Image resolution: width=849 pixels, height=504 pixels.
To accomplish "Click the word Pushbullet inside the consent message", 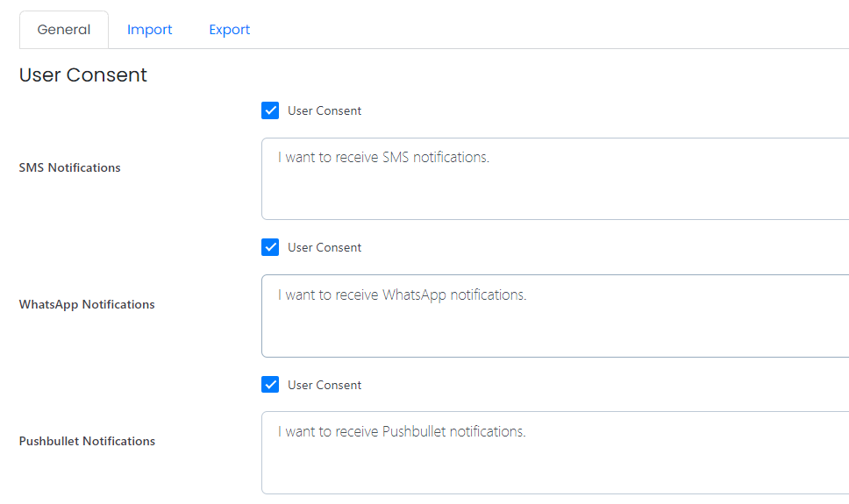I will 414,431.
